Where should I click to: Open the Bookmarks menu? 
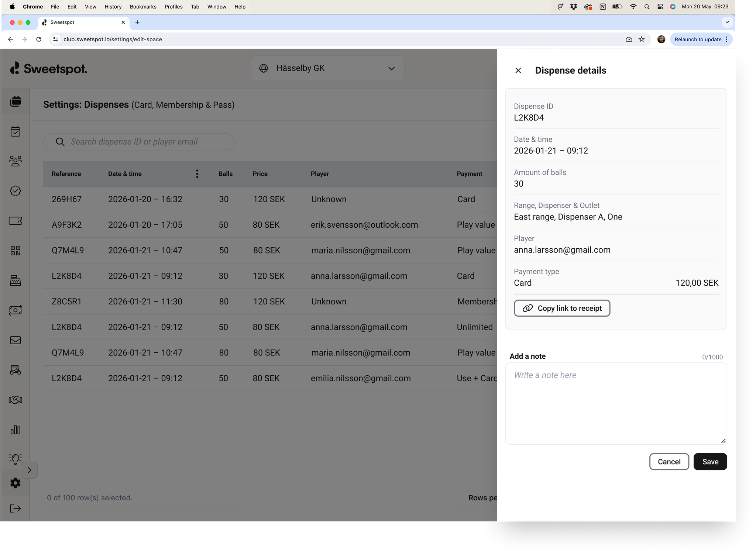[x=143, y=7]
